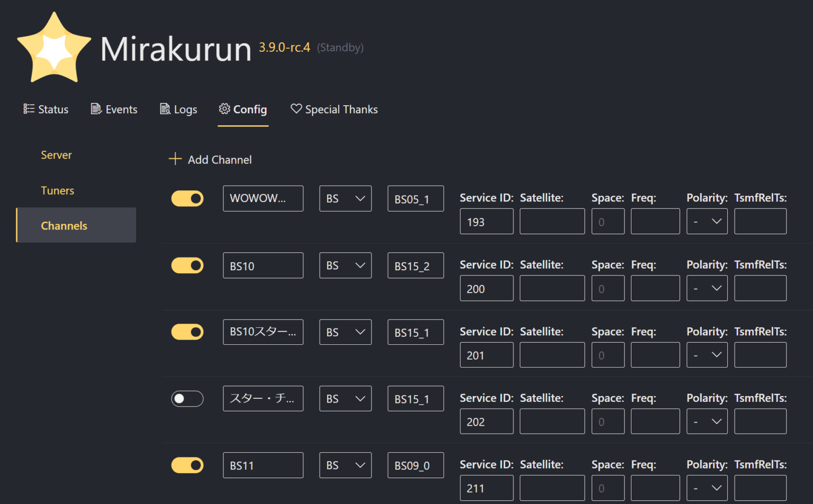Click the Config gear icon
Viewport: 813px width, 504px height.
(x=224, y=109)
